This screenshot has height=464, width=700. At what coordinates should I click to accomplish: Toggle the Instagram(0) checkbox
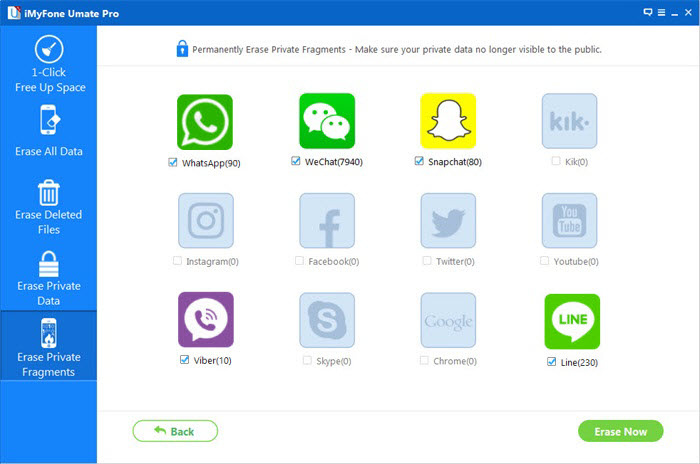point(177,260)
